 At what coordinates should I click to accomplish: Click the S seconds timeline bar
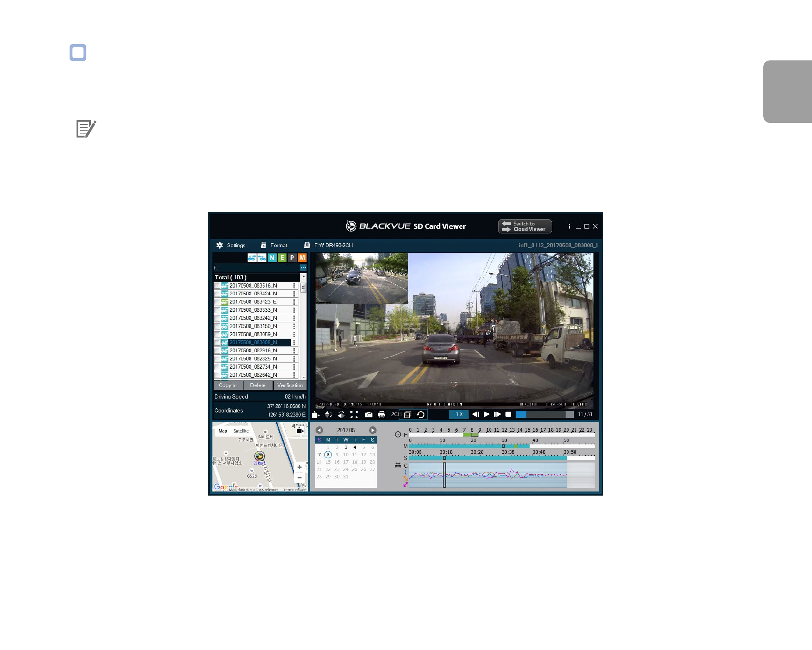pyautogui.click(x=502, y=458)
